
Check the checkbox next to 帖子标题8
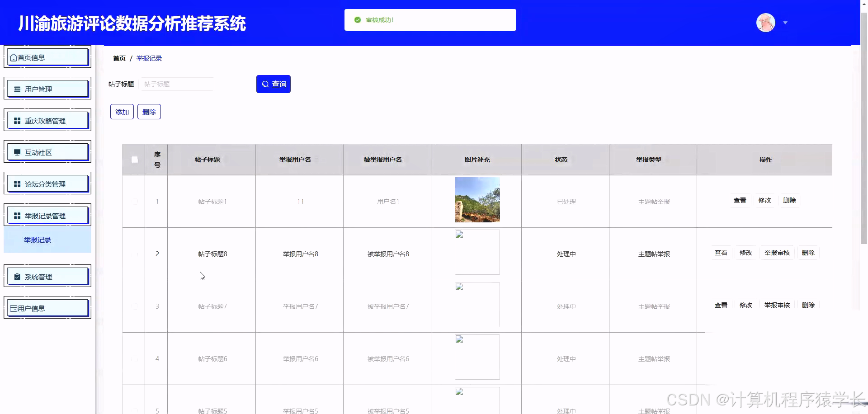coord(134,254)
